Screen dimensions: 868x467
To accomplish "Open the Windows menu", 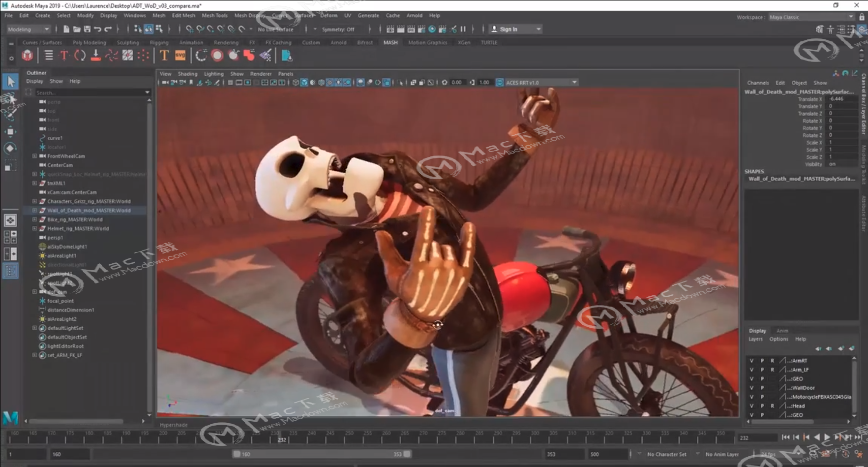I will click(x=135, y=16).
